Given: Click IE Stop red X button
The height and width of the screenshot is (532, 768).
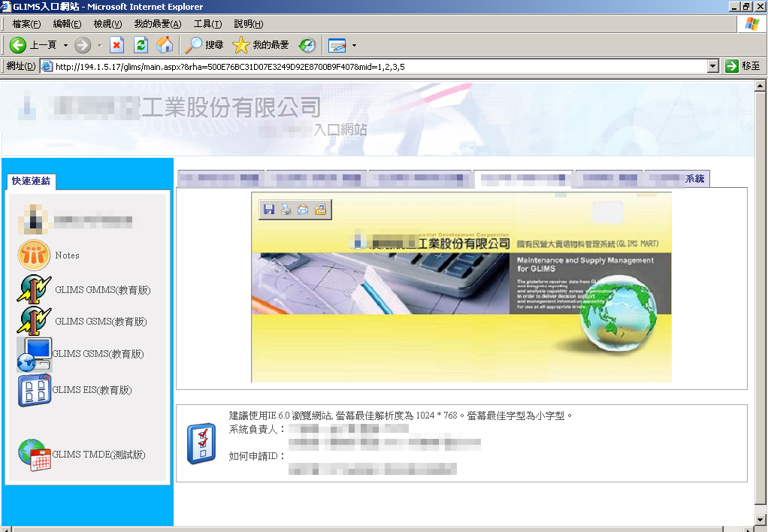Looking at the screenshot, I should 116,45.
